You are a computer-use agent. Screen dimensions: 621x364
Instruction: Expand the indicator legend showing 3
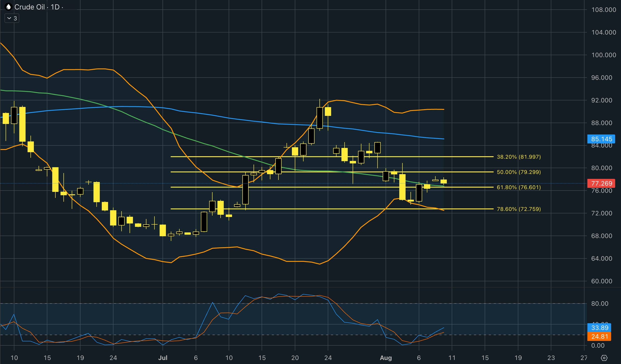[x=12, y=18]
